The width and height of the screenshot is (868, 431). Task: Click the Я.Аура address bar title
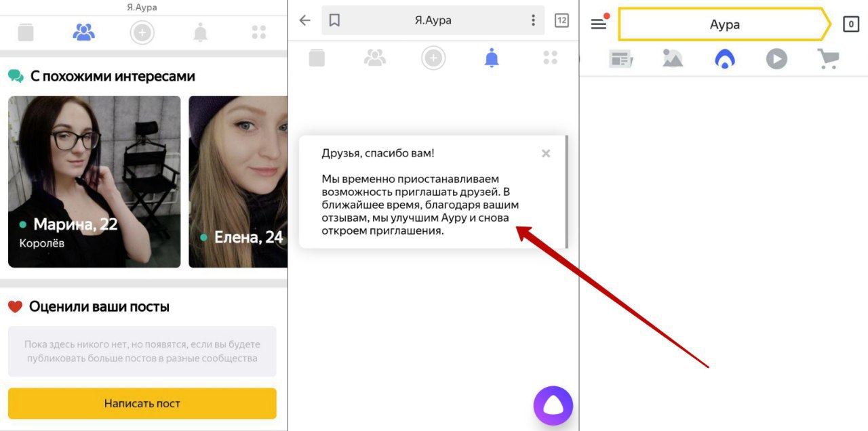pos(433,20)
